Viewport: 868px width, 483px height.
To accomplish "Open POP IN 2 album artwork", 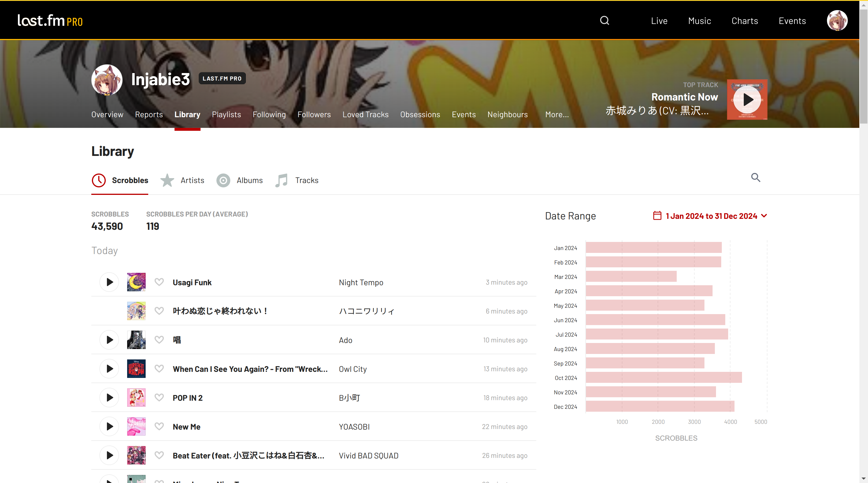I will pyautogui.click(x=136, y=398).
